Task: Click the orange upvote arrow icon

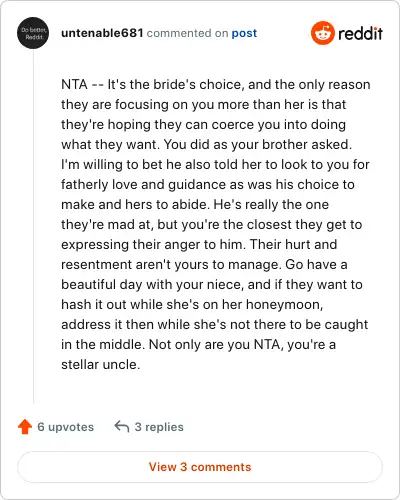Action: (x=25, y=427)
